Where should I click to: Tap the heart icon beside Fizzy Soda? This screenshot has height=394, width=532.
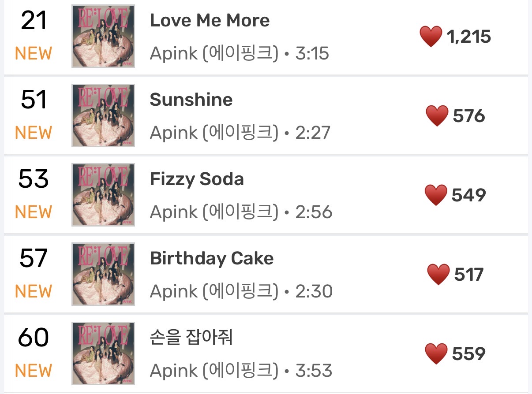(435, 195)
